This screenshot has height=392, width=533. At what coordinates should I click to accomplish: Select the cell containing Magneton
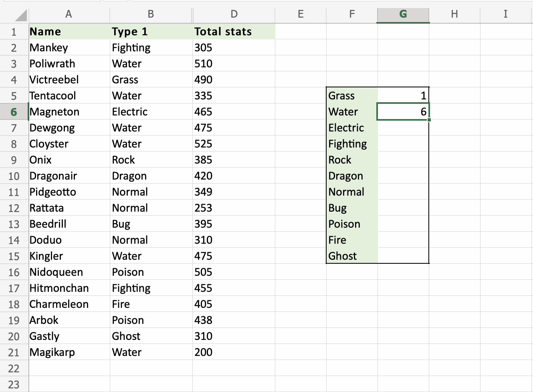(69, 112)
